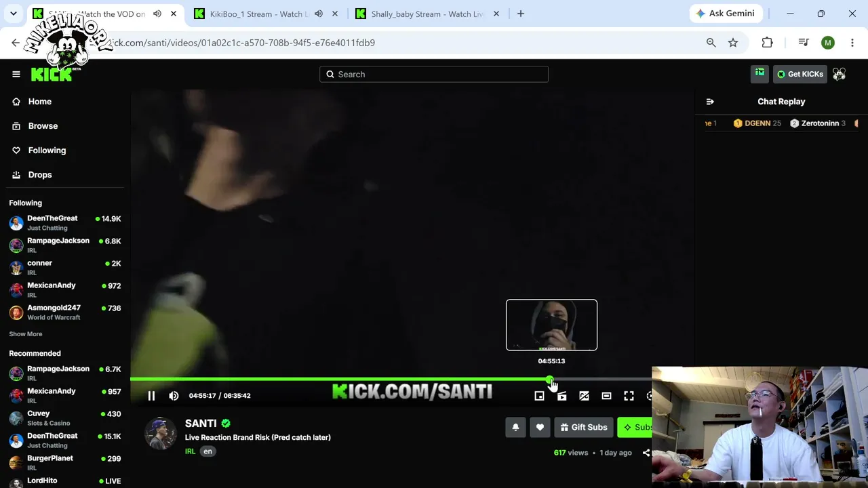Click the Ask Gemini button

pos(726,14)
